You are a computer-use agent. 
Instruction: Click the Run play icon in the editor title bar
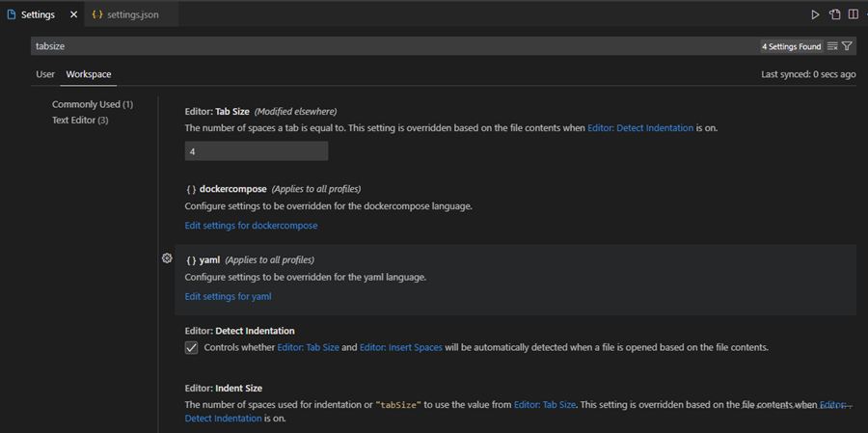(815, 15)
